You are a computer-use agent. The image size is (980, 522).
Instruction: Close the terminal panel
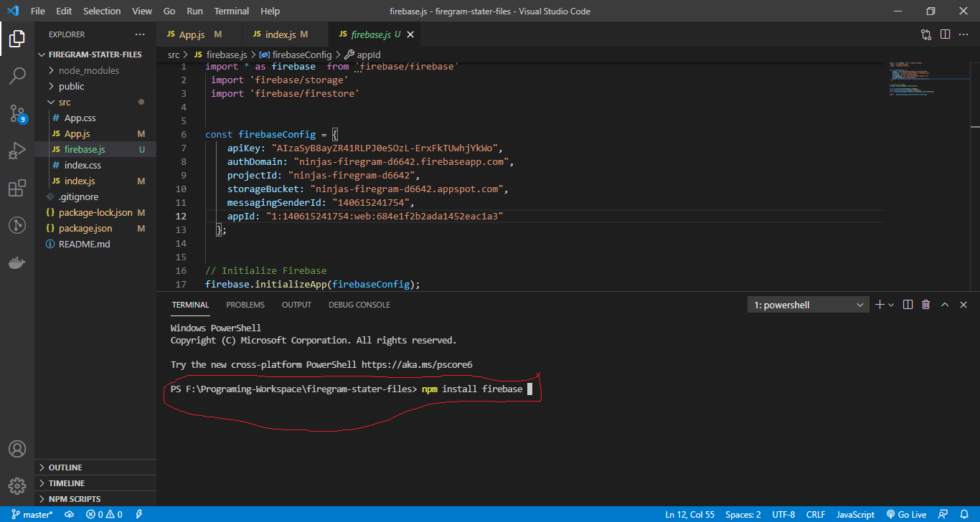coord(963,305)
